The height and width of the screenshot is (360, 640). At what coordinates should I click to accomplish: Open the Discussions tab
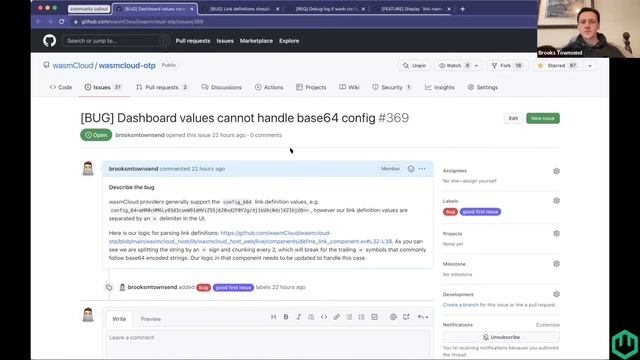tap(222, 87)
